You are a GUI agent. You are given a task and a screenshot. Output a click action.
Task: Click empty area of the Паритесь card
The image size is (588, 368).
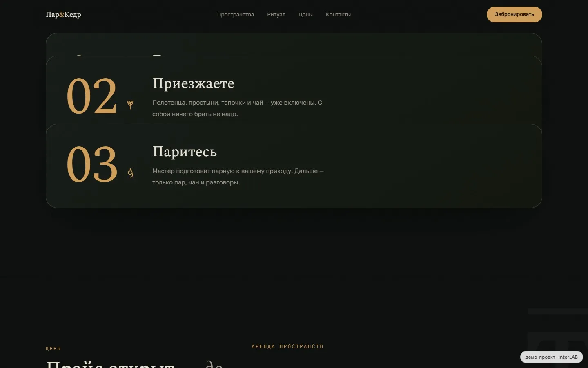(429, 166)
